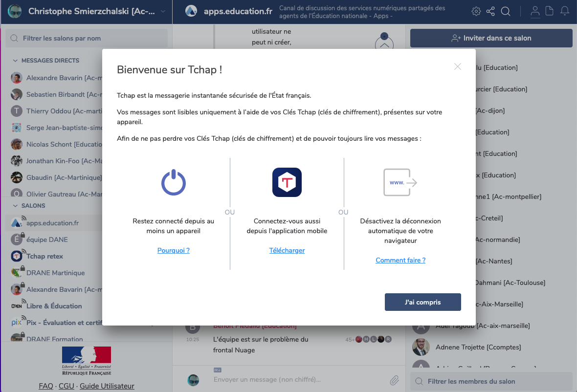Click Adnene Trojette member avatar
The height and width of the screenshot is (392, 577).
[421, 347]
